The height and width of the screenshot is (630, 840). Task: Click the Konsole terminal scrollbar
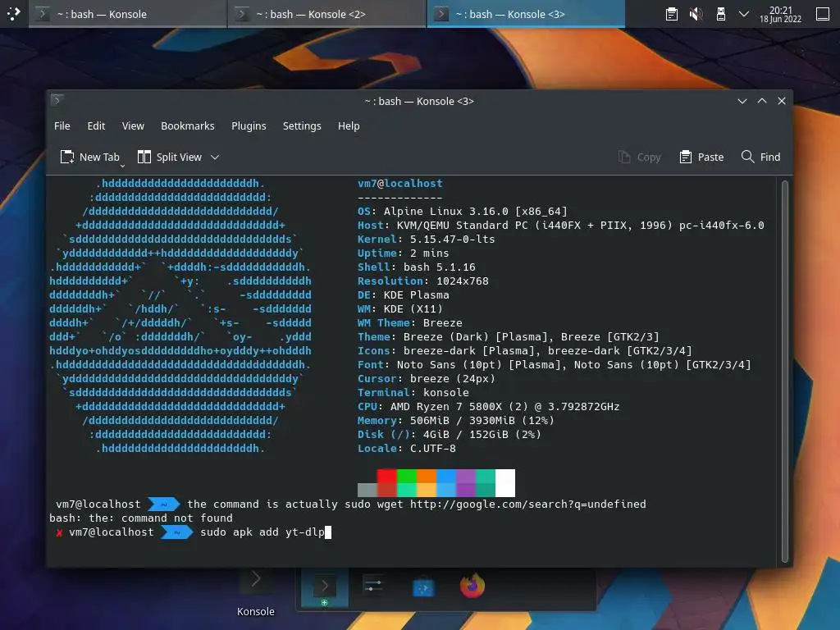[x=785, y=371]
